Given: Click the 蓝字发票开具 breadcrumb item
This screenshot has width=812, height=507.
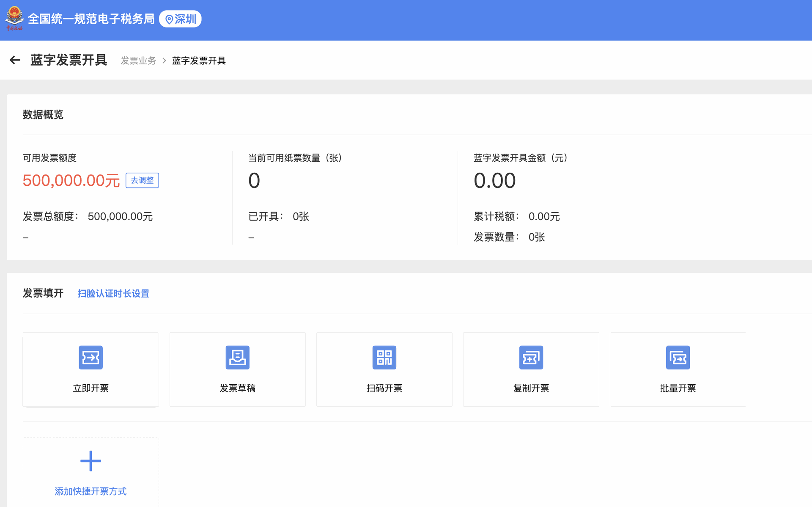Looking at the screenshot, I should (199, 61).
